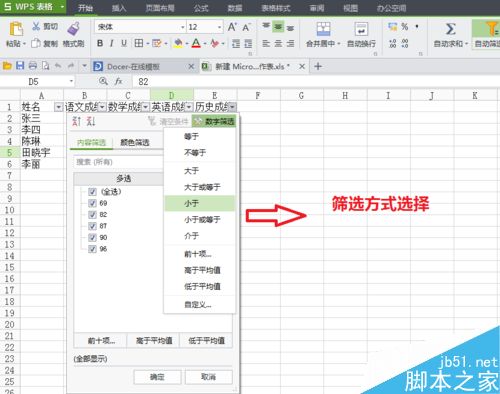Click the 确定 (OK) button
The width and height of the screenshot is (500, 394).
coord(157,377)
